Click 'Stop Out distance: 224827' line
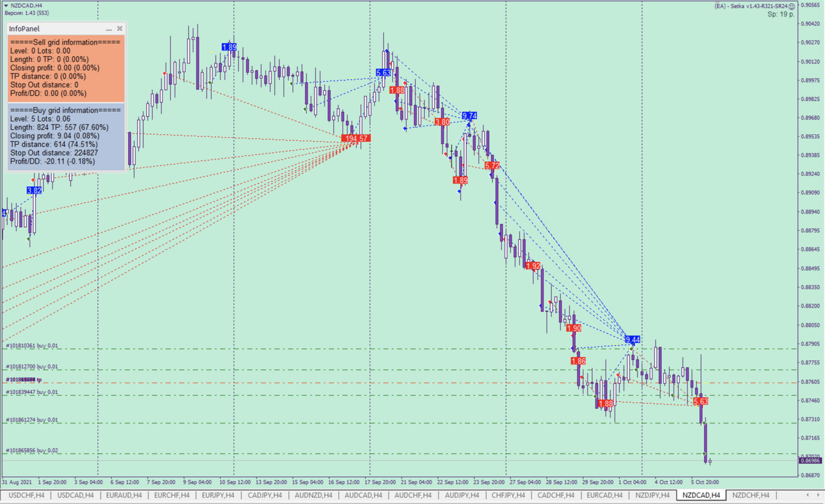The height and width of the screenshot is (504, 825). pos(54,153)
